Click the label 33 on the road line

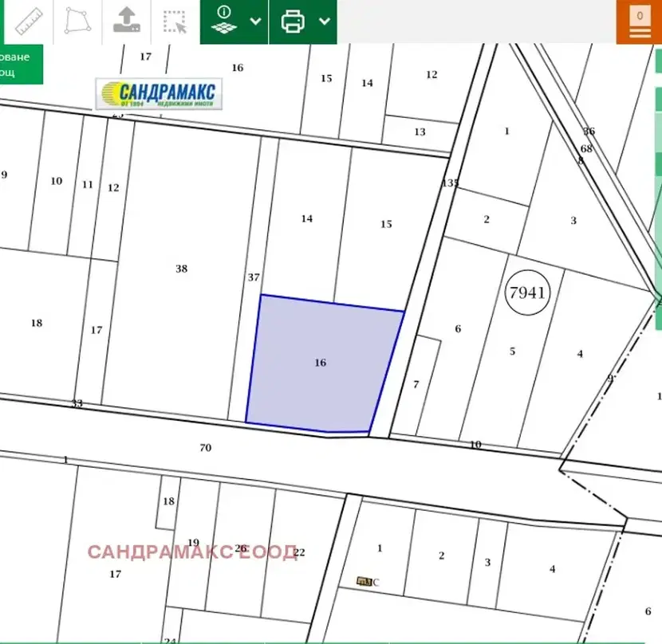(77, 403)
